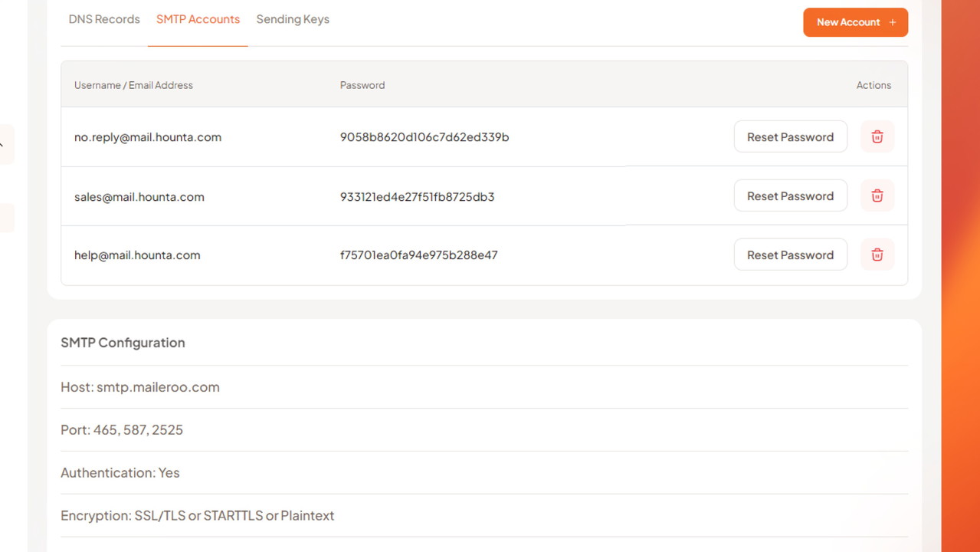Open the DNS Records tab

pyautogui.click(x=104, y=19)
